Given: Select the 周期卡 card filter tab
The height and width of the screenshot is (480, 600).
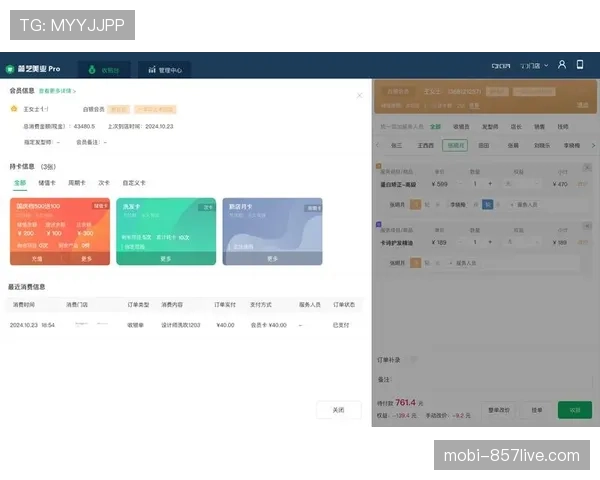Looking at the screenshot, I should [77, 183].
